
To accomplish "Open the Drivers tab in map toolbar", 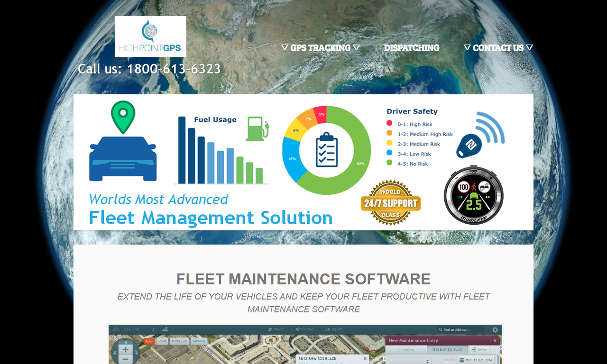I will click(276, 329).
